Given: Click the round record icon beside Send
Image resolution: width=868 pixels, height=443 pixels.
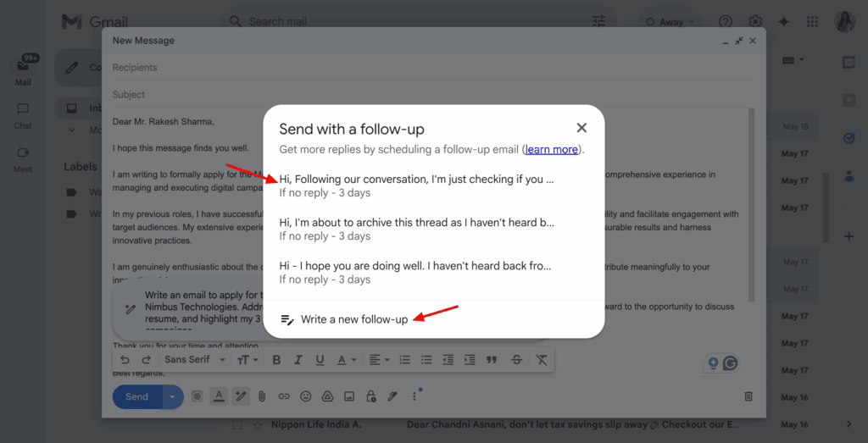Looking at the screenshot, I should click(197, 396).
